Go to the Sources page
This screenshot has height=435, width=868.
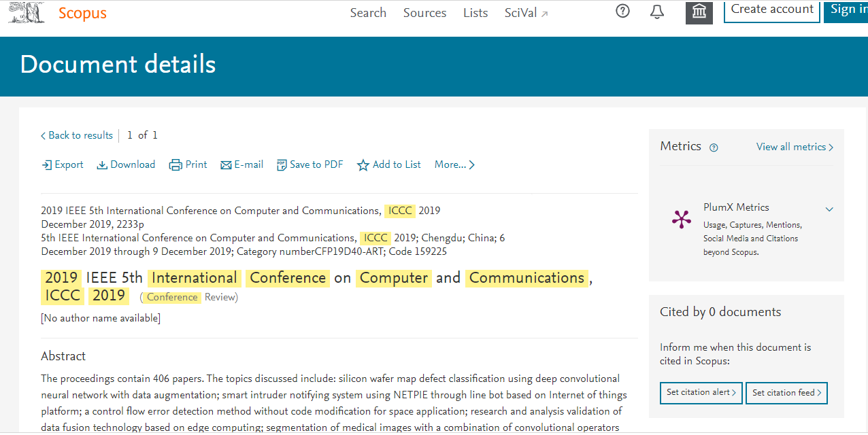[x=424, y=13]
